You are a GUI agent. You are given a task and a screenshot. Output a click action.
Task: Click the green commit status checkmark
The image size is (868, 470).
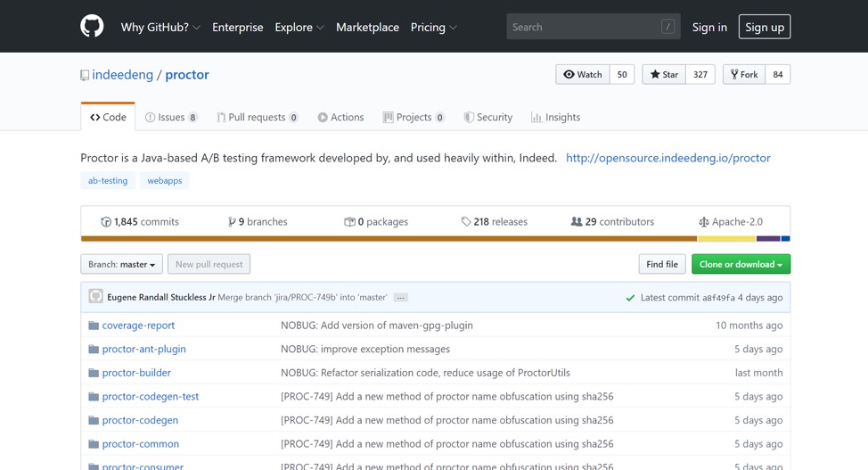[630, 298]
